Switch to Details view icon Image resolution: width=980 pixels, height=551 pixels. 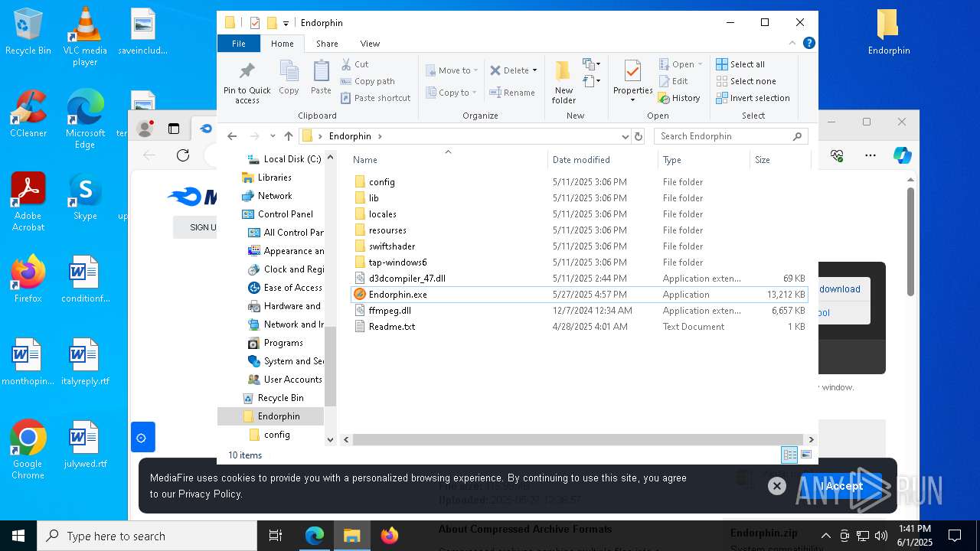point(789,455)
